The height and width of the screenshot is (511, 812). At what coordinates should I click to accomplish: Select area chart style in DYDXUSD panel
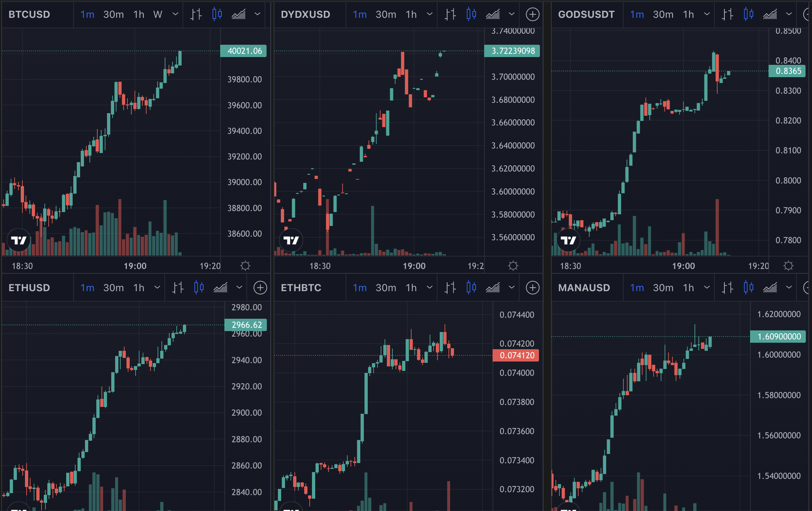(x=493, y=14)
